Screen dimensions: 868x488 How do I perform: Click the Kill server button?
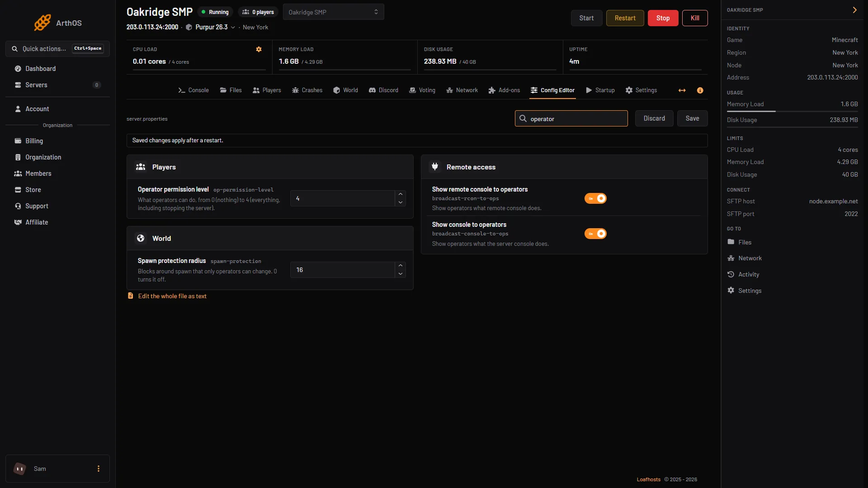pyautogui.click(x=695, y=18)
